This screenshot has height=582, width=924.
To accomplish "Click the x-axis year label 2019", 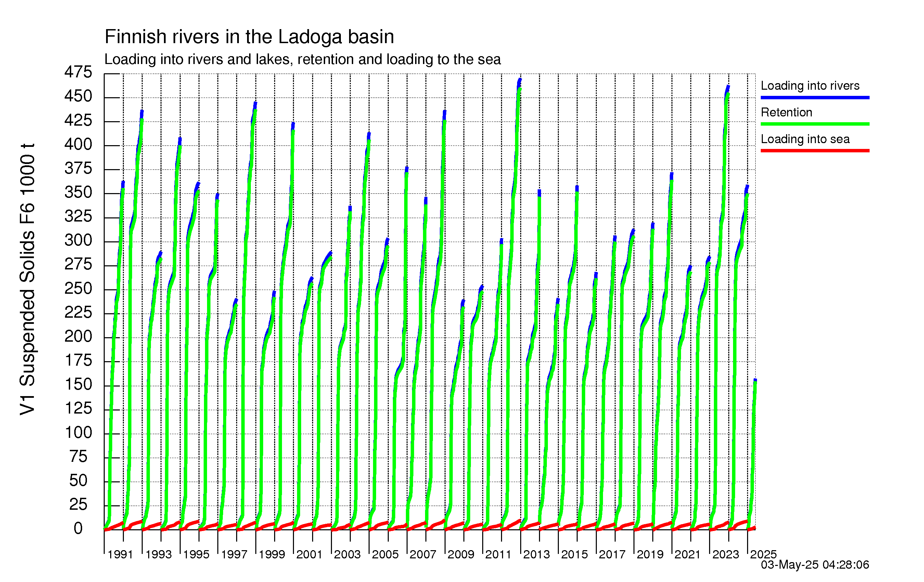I will point(650,554).
